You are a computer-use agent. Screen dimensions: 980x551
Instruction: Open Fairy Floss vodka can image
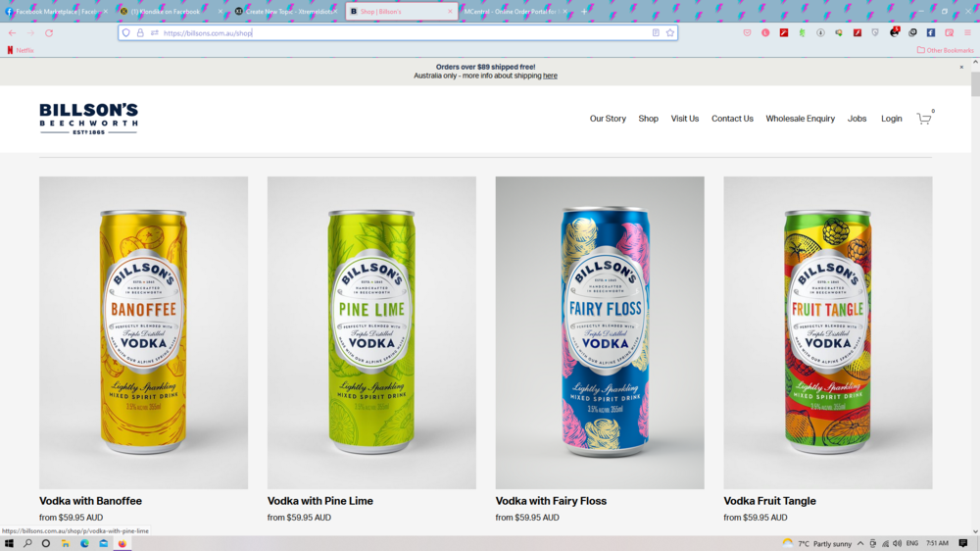[x=600, y=332]
